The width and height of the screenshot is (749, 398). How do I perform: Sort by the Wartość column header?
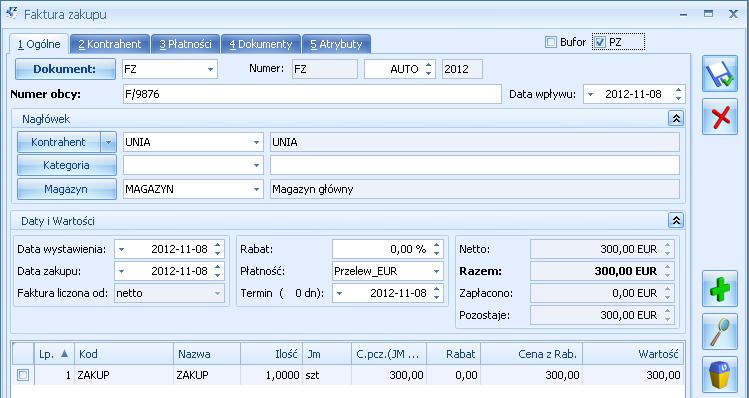[x=633, y=354]
